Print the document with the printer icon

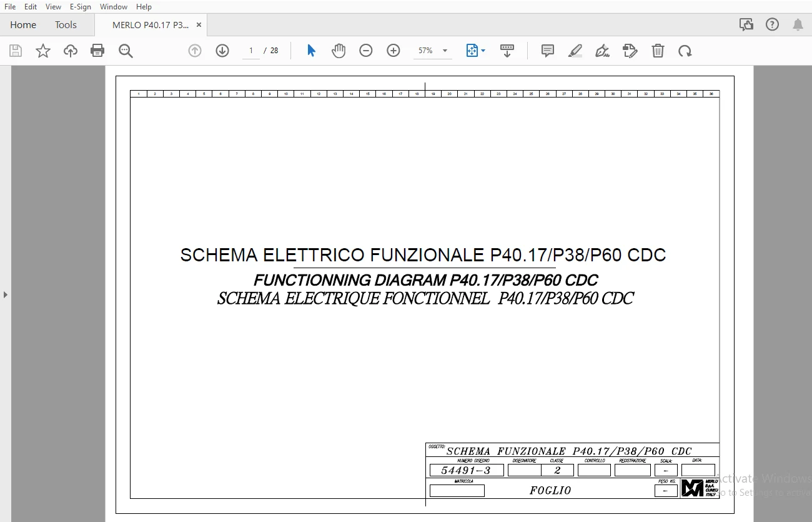pyautogui.click(x=97, y=51)
